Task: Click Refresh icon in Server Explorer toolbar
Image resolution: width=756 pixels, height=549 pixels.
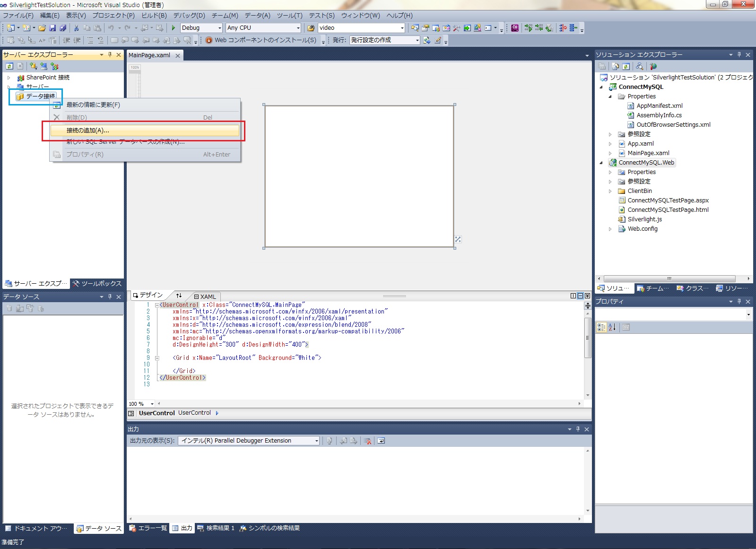Action: click(x=9, y=66)
